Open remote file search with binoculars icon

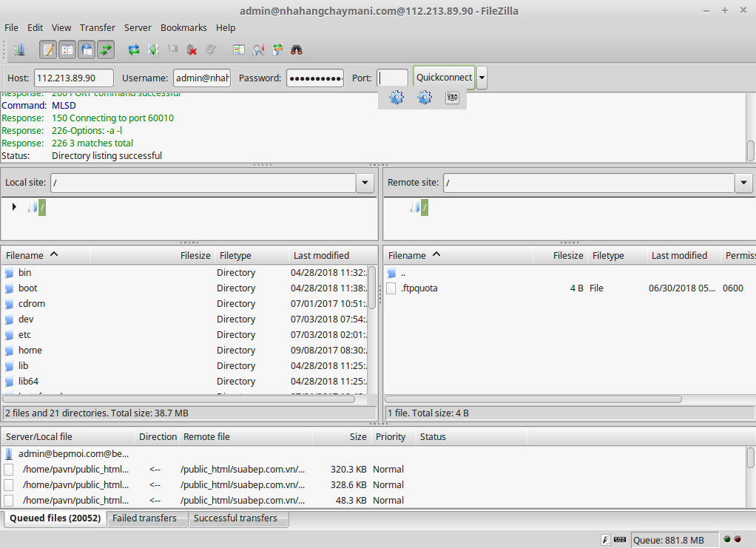tap(297, 50)
